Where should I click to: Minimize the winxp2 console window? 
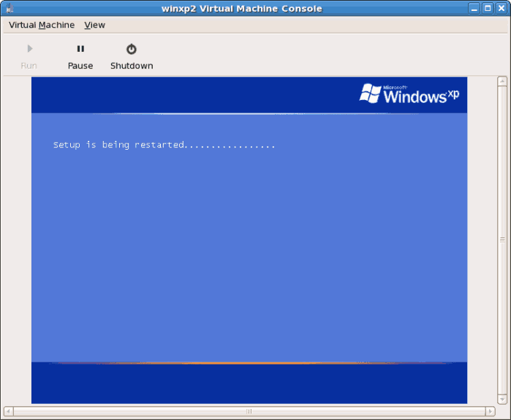pyautogui.click(x=474, y=9)
